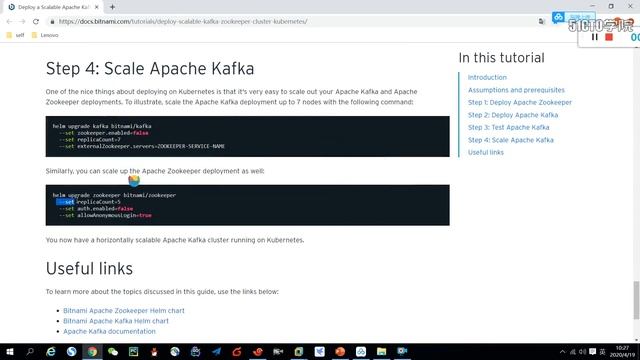Screen dimensions: 640x360
Task: Click the padlock icon in the address bar
Action: coord(52,22)
